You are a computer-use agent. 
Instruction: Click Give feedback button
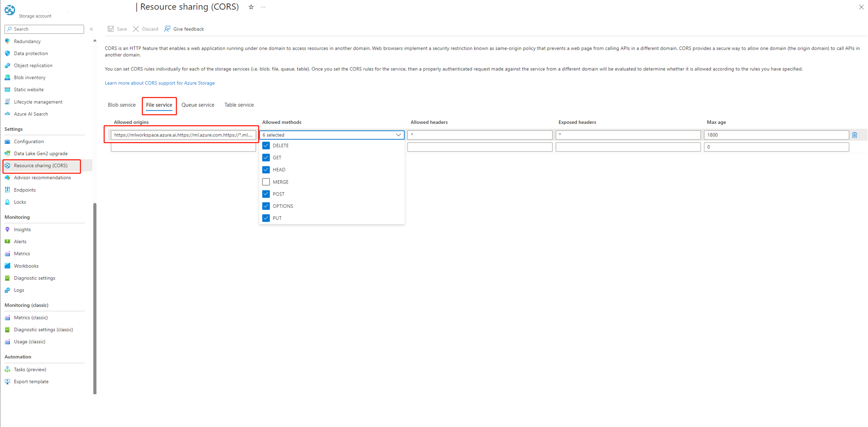(x=184, y=29)
